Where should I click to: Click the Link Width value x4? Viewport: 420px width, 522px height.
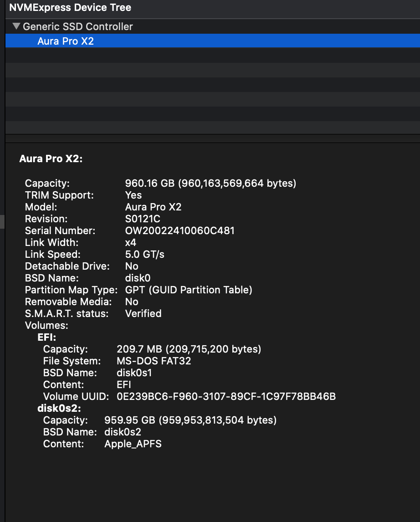tap(131, 243)
